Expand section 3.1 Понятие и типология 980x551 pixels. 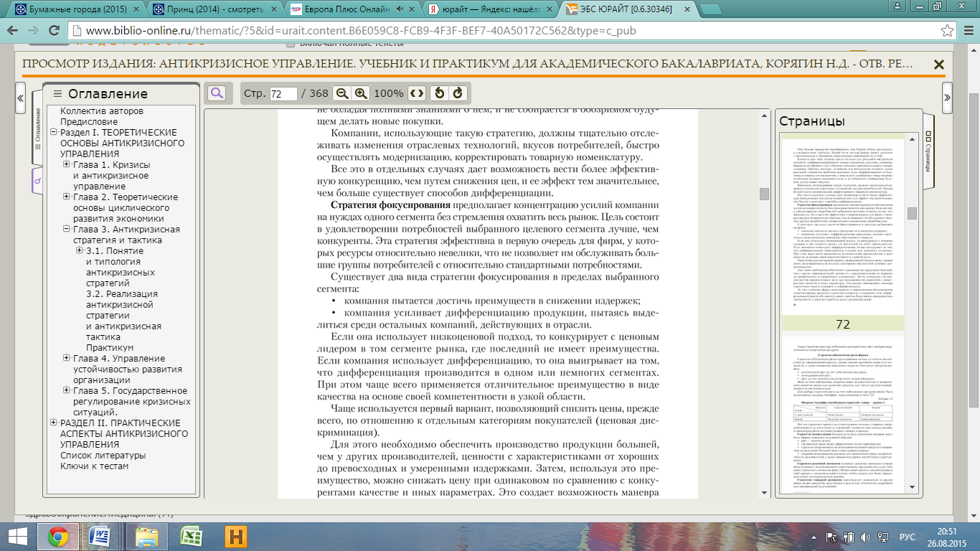80,251
